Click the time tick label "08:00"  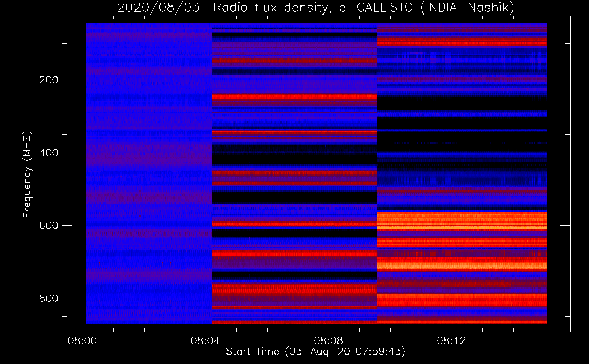coord(83,341)
